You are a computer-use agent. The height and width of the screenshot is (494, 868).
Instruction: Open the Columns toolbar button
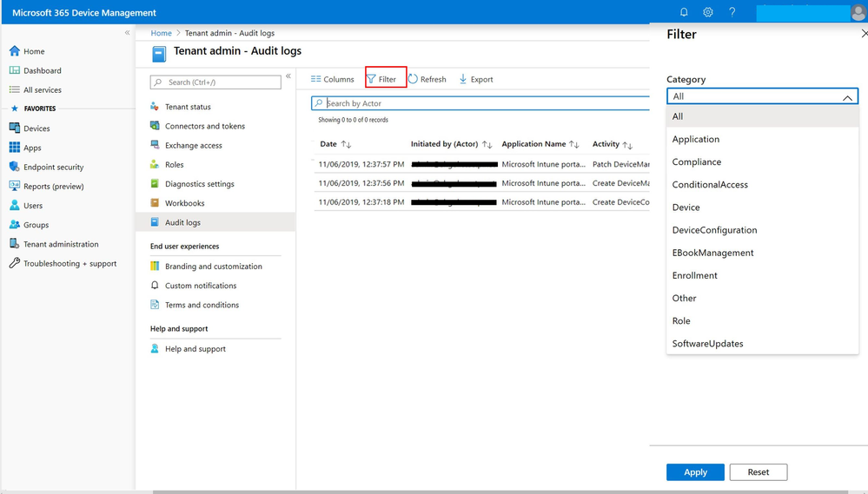point(332,79)
